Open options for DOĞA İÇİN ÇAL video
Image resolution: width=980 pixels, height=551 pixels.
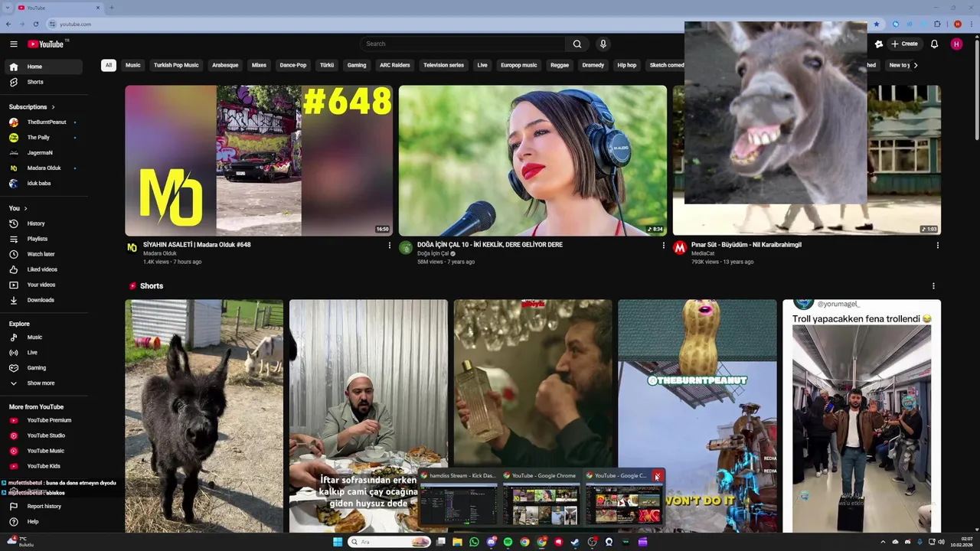pos(663,246)
